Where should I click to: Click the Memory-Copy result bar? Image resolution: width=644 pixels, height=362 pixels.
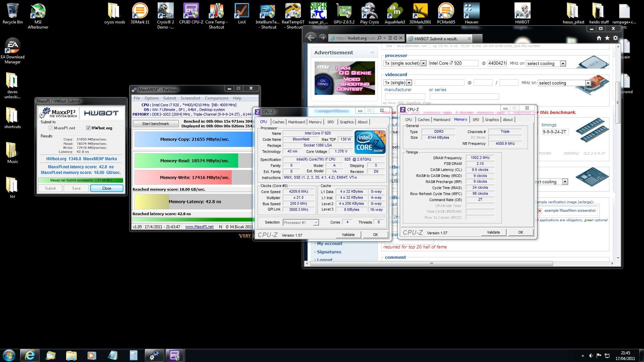coord(193,139)
